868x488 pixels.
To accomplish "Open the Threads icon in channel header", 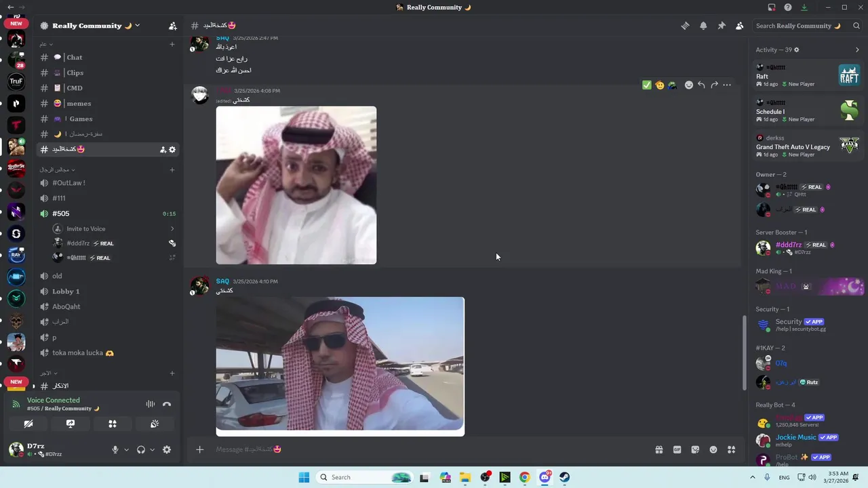I will [685, 26].
